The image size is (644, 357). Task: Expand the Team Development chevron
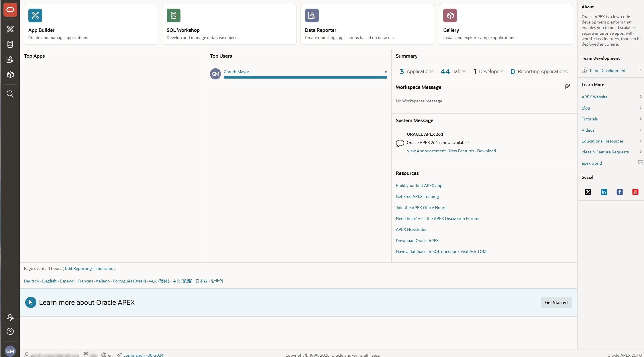click(641, 70)
